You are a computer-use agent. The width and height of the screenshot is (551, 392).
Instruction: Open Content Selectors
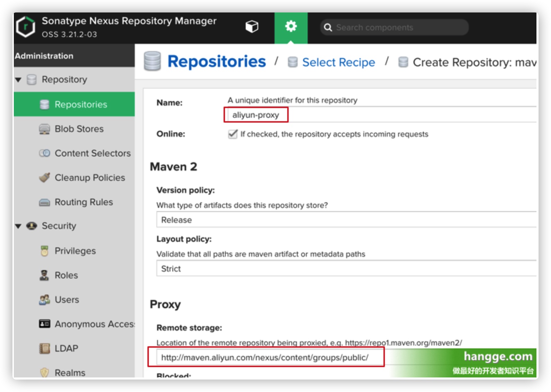[93, 153]
